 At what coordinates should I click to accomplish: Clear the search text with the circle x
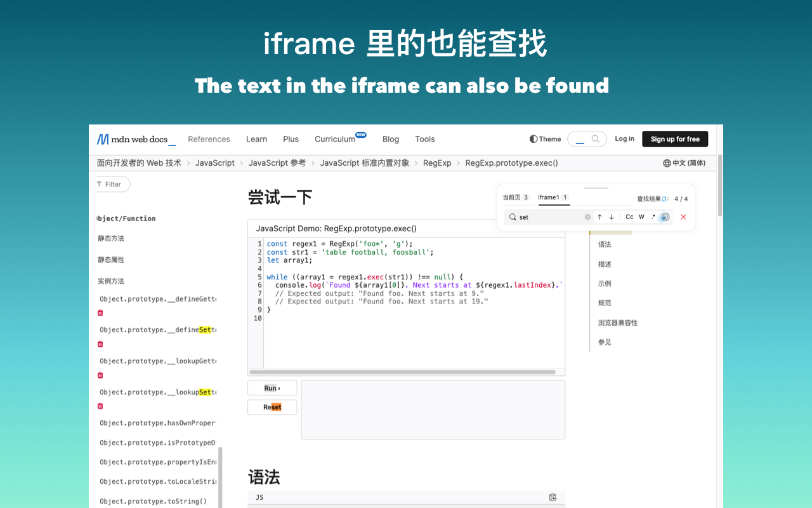click(587, 217)
